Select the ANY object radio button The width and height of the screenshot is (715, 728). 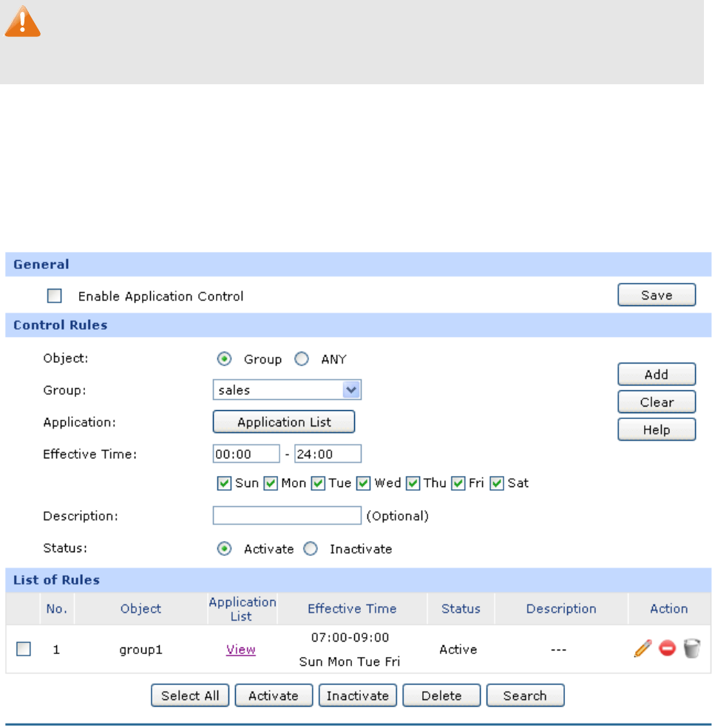(302, 359)
